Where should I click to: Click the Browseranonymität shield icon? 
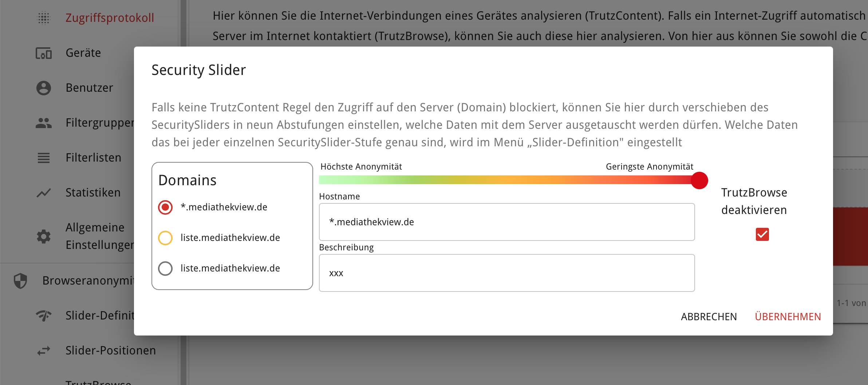coord(20,281)
